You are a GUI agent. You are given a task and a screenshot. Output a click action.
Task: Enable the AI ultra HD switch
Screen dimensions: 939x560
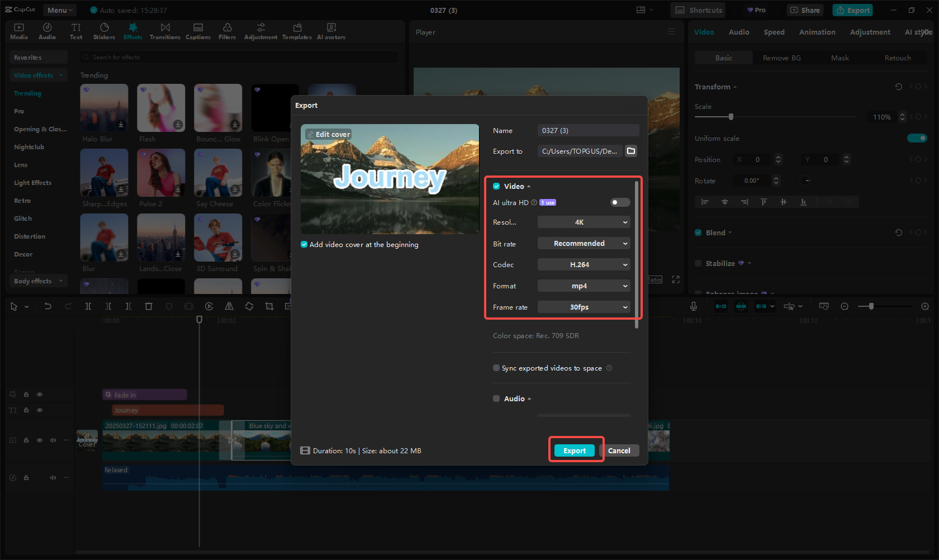pyautogui.click(x=619, y=202)
